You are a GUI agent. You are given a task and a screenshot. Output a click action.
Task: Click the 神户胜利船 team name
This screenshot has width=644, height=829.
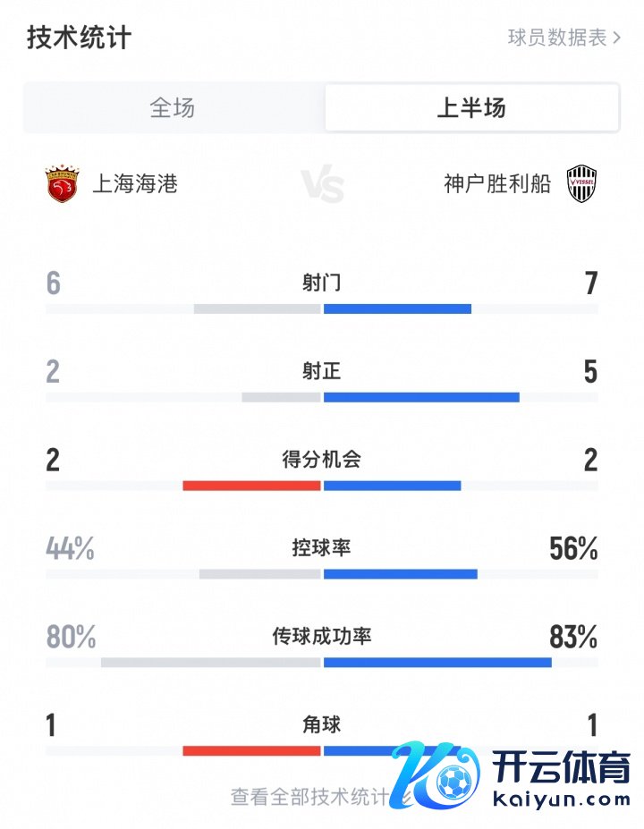[497, 184]
